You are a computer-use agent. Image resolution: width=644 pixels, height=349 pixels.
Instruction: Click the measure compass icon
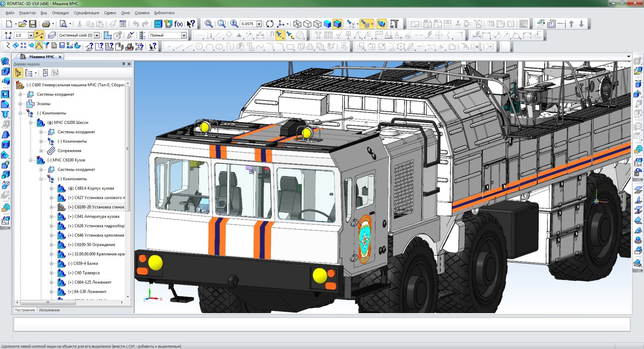coord(39,46)
